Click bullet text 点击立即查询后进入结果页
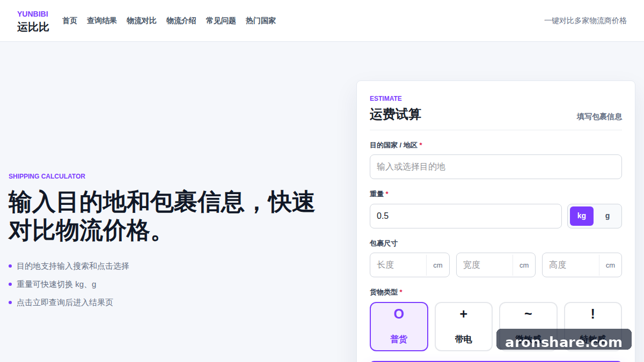Viewport: 644px width, 362px height. 65,302
